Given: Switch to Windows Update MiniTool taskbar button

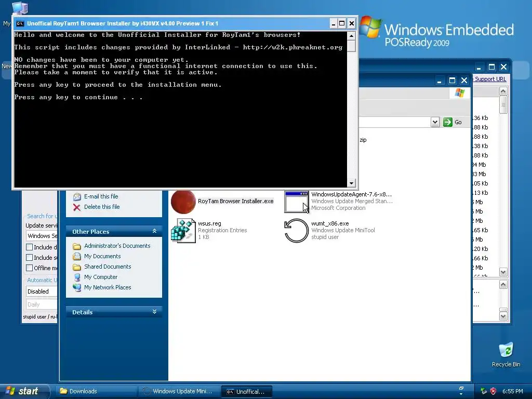Looking at the screenshot, I should [x=179, y=391].
